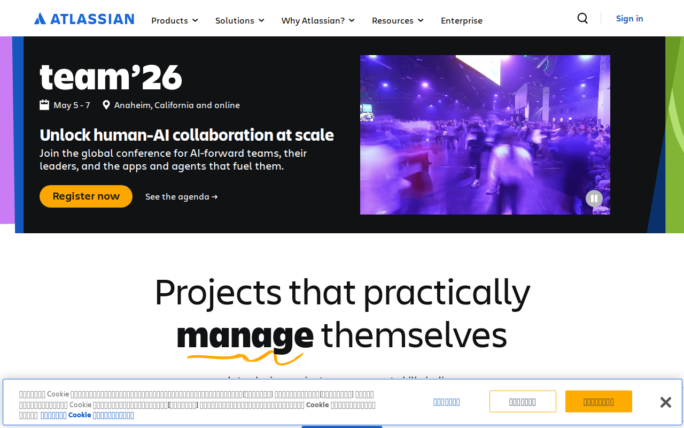The image size is (684, 428).
Task: Click the white outlined cookie banner button
Action: click(522, 402)
